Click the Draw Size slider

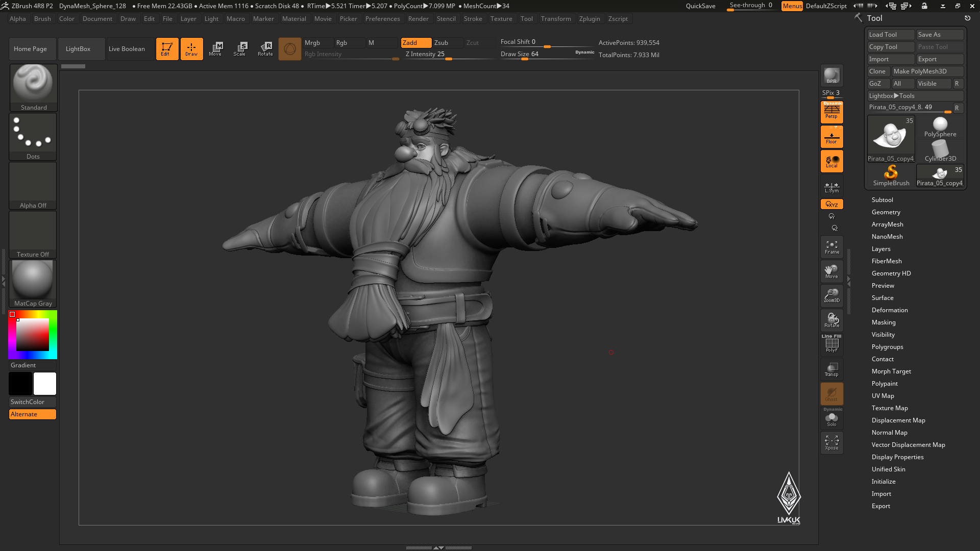coord(547,55)
